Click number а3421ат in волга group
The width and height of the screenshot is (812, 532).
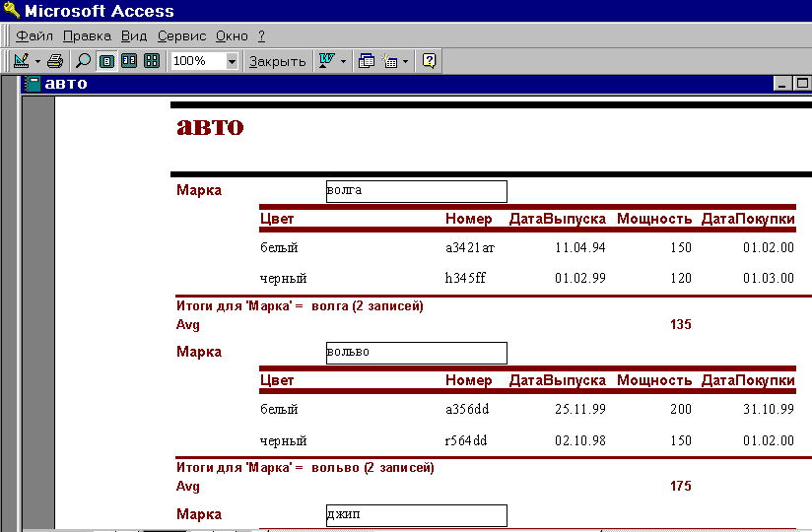coord(470,248)
